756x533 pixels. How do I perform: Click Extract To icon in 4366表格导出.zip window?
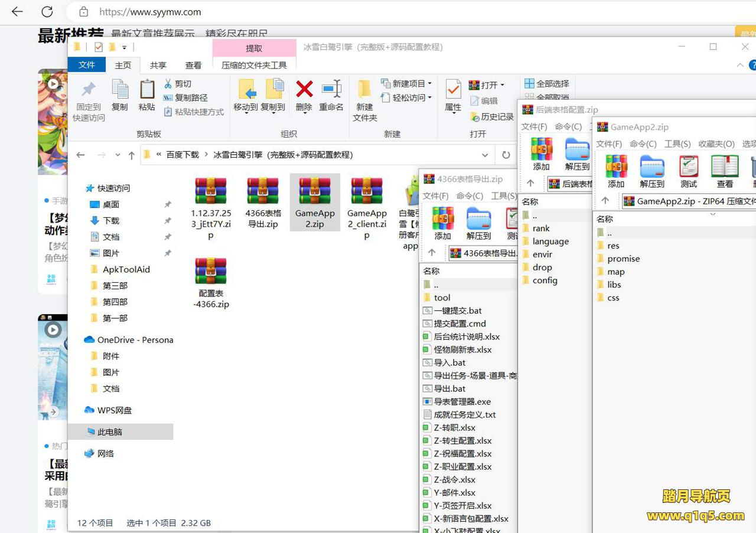[x=478, y=219]
